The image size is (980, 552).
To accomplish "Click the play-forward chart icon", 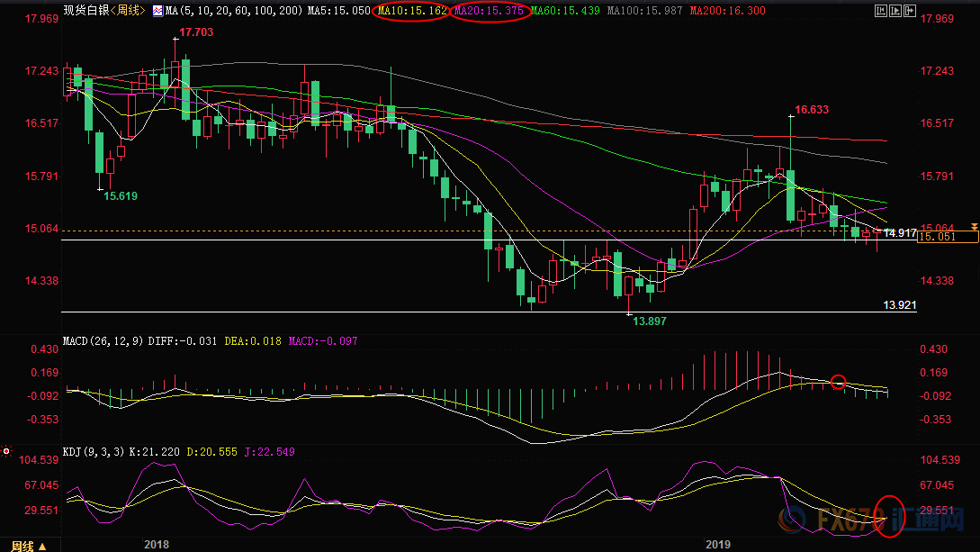I will pyautogui.click(x=895, y=11).
